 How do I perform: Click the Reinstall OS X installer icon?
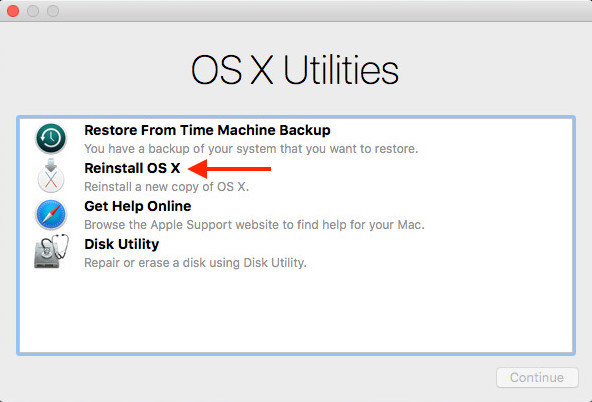coord(51,176)
